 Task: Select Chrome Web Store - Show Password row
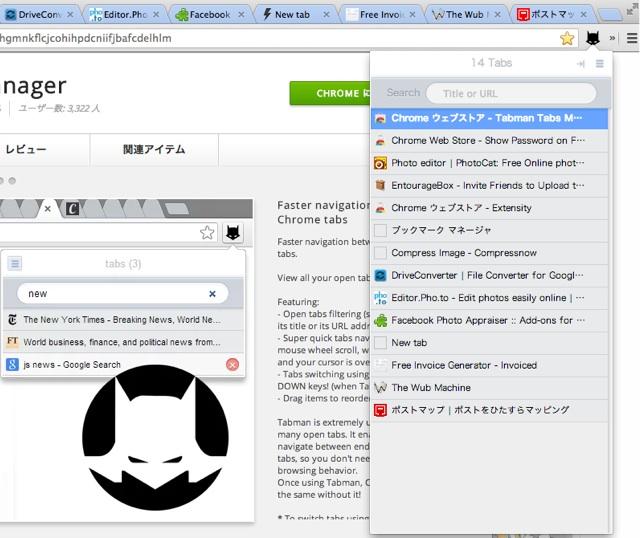[x=489, y=141]
